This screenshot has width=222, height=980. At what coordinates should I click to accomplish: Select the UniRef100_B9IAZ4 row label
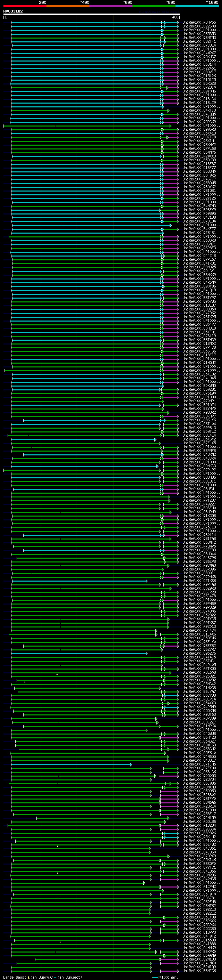[199, 405]
